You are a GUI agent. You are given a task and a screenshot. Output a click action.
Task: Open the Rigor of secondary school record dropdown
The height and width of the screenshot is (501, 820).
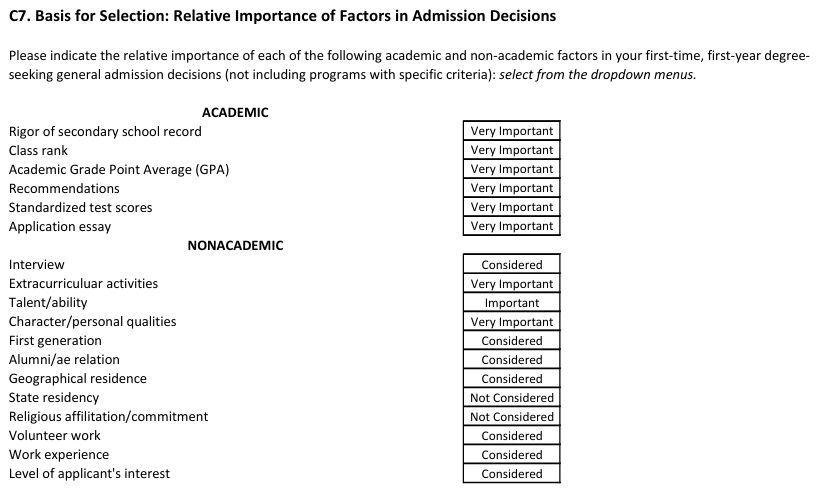tap(511, 131)
